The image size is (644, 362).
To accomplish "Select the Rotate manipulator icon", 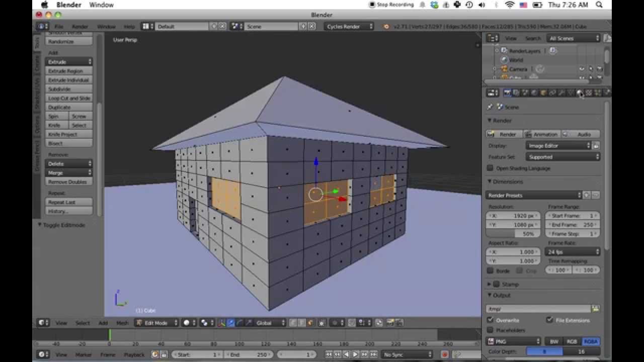I will (x=239, y=323).
